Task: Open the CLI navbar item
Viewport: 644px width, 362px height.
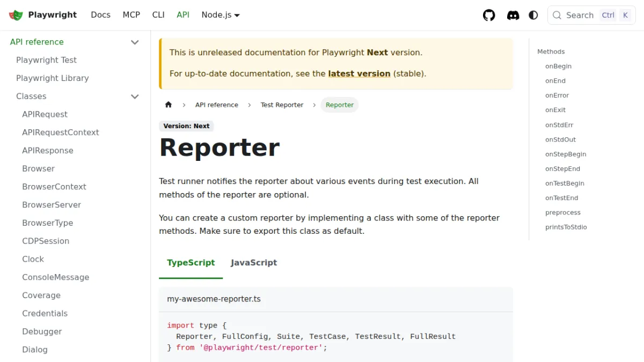Action: (158, 15)
